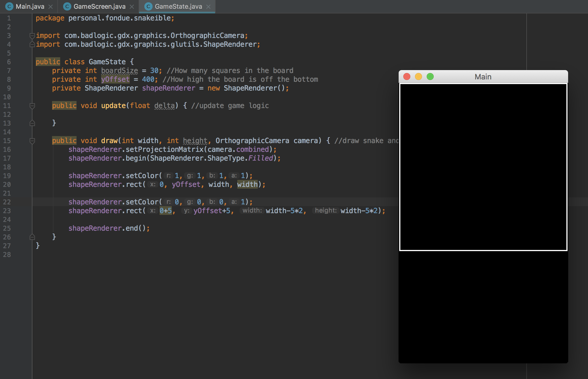Image resolution: width=588 pixels, height=379 pixels.
Task: Click the Main window title bar
Action: tap(483, 77)
